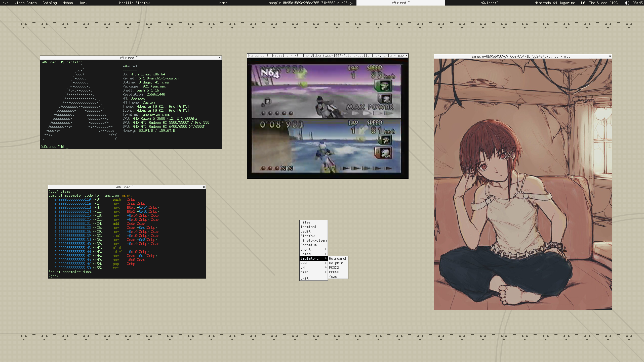Viewport: 644px width, 362px height.
Task: Launch Terminal from the menu
Action: click(313, 227)
